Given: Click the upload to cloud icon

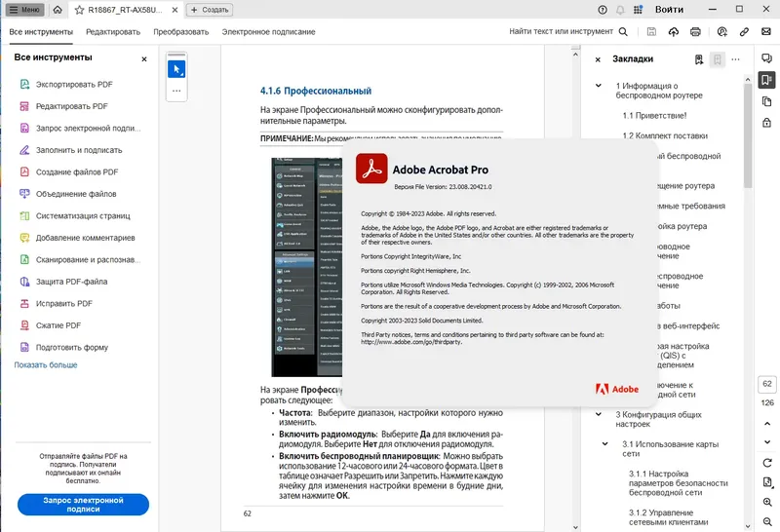Looking at the screenshot, I should pyautogui.click(x=674, y=32).
